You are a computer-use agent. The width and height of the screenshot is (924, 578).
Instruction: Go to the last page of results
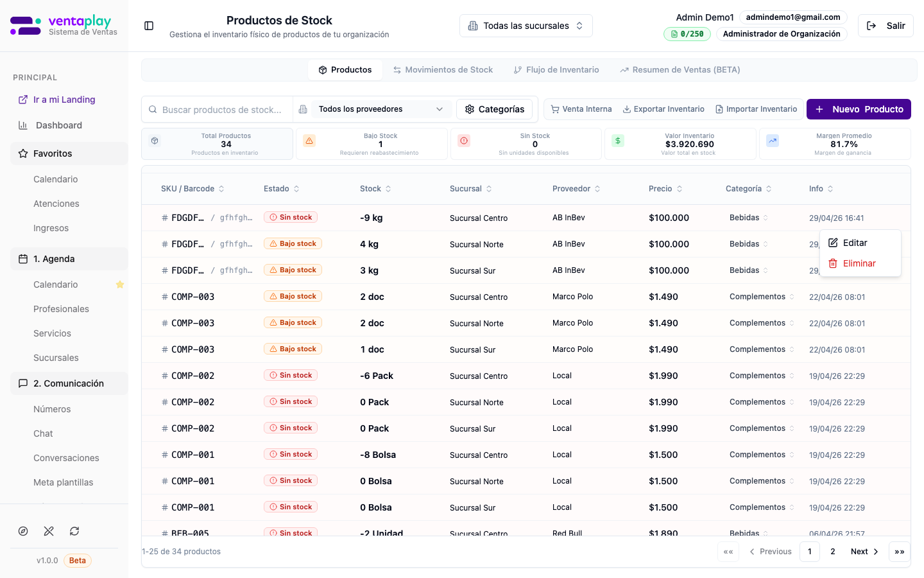900,552
